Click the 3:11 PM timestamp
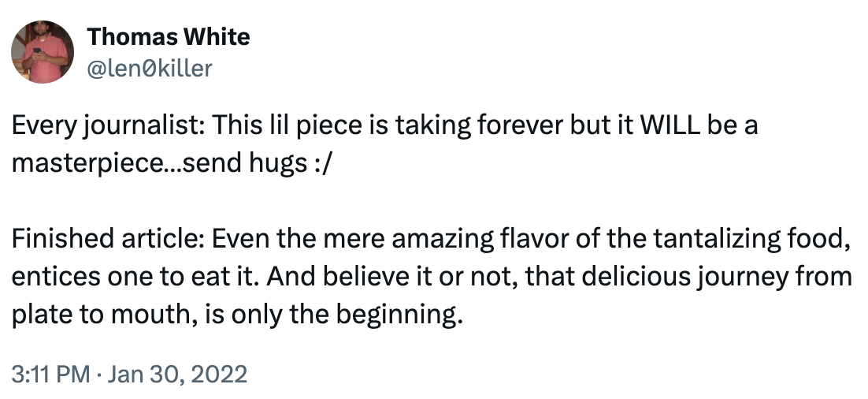Viewport: 868px width, 399px height. pos(50,373)
